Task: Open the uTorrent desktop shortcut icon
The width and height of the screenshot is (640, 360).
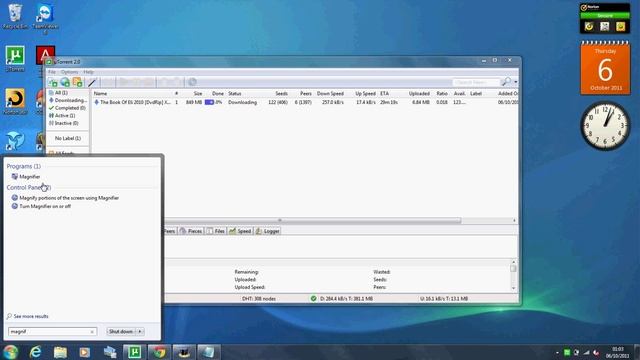Action: click(15, 58)
